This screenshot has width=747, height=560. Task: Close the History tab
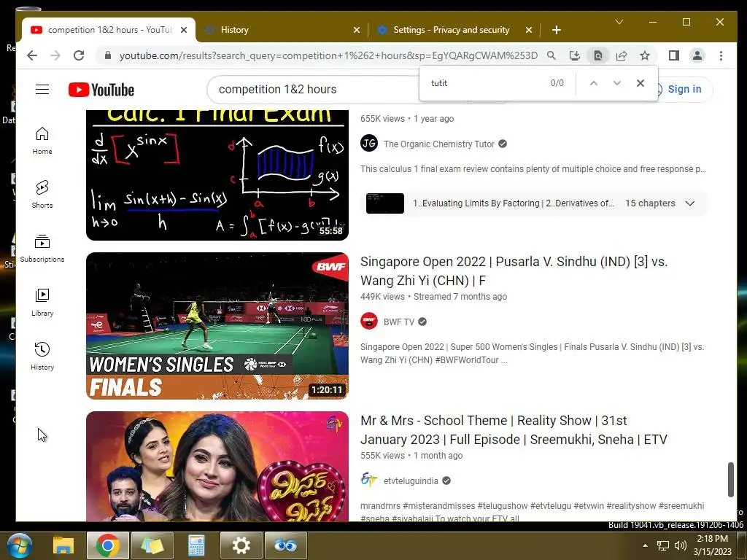click(x=356, y=30)
